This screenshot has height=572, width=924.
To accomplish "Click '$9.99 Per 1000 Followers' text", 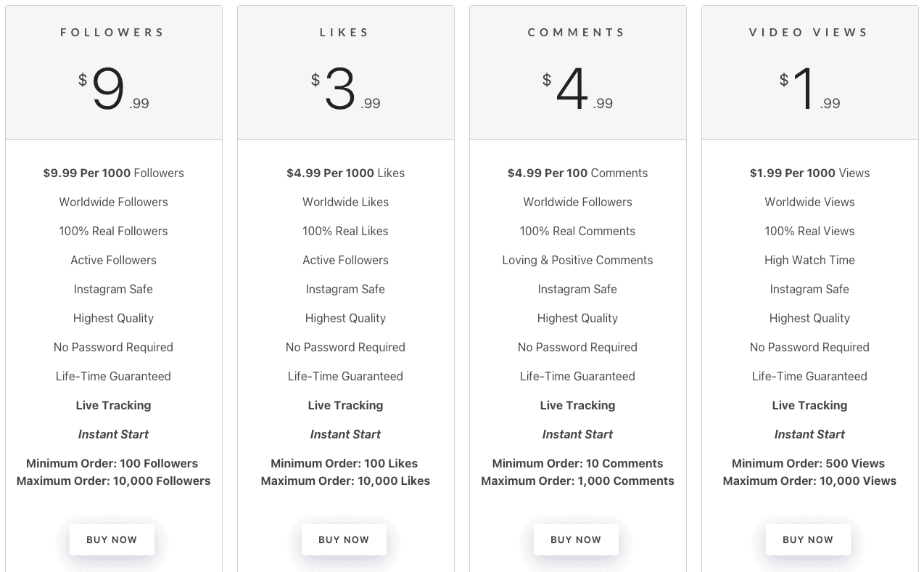I will [113, 173].
